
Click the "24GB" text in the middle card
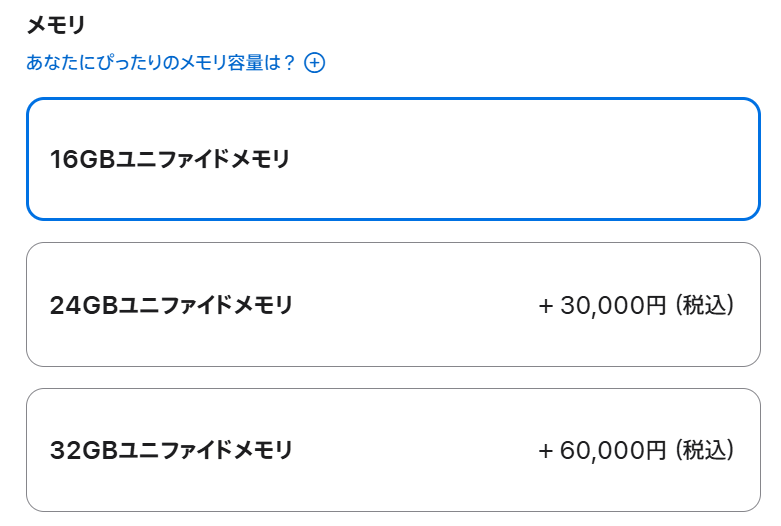84,305
